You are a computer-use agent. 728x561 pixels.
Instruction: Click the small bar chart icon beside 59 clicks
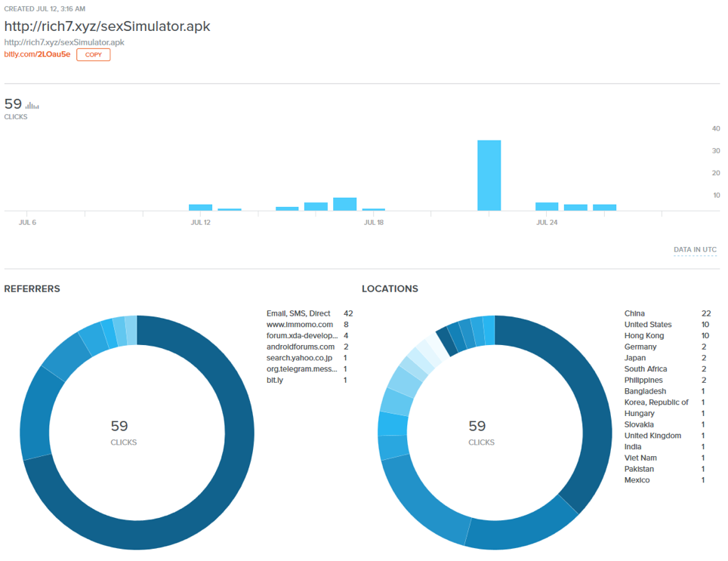[x=32, y=106]
